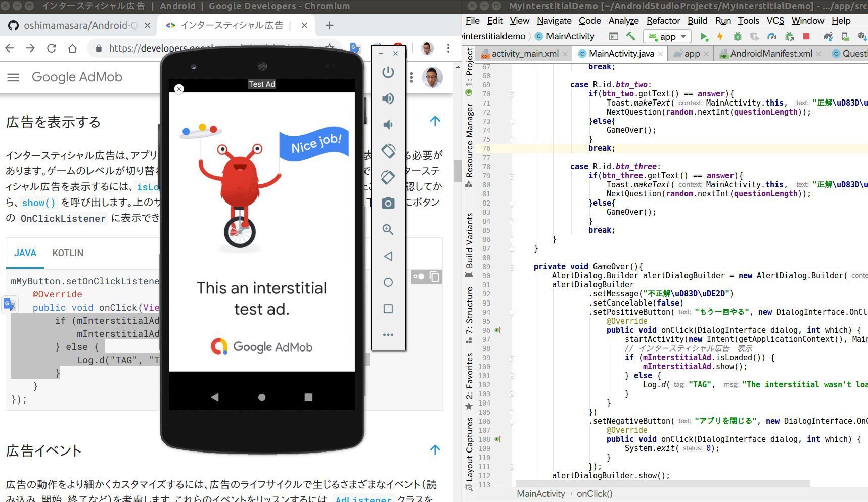Take an emulator screenshot with the camera icon

[x=388, y=204]
